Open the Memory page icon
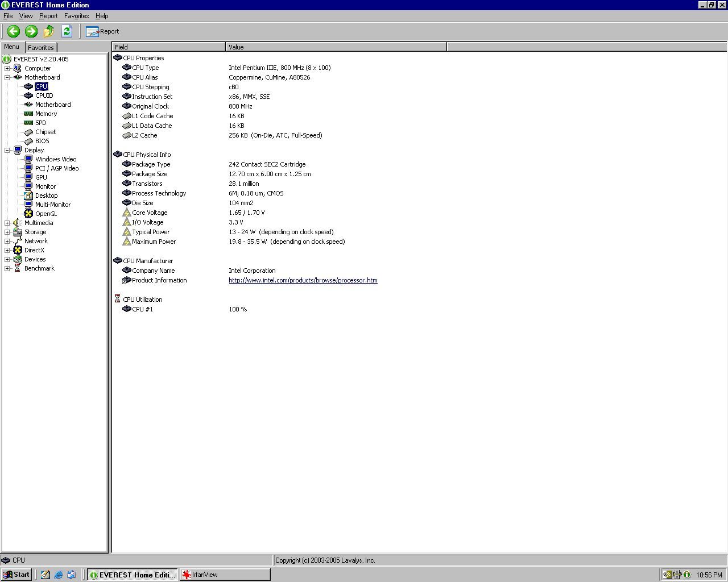 (x=28, y=114)
